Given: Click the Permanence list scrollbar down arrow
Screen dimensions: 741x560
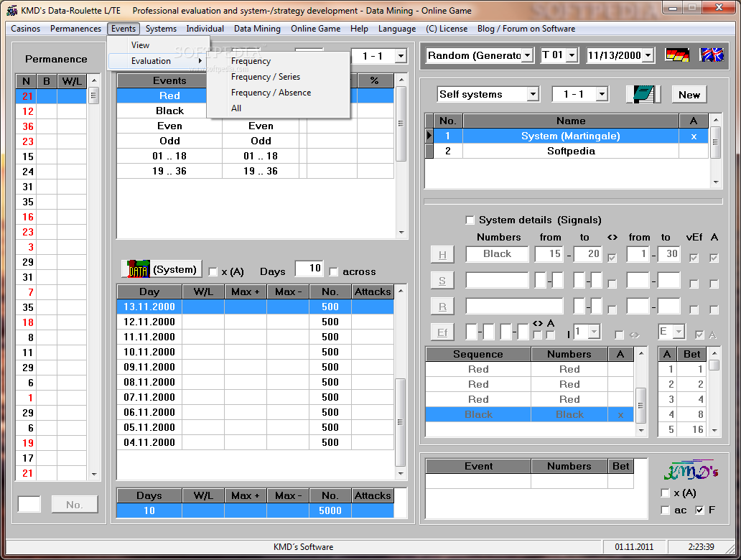Looking at the screenshot, I should 93,474.
